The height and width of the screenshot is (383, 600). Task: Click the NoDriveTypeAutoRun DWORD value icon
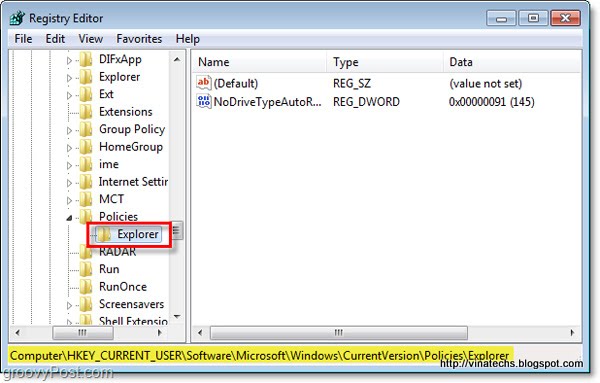pos(204,101)
